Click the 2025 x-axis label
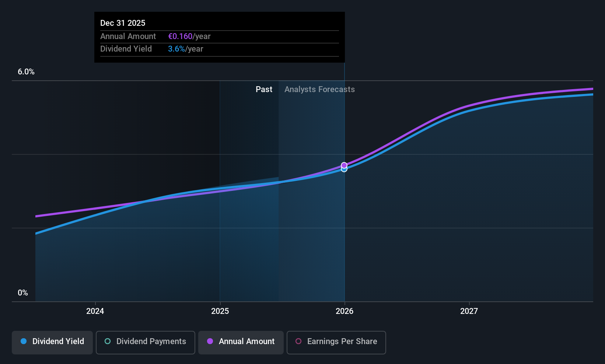Image resolution: width=605 pixels, height=364 pixels. tap(220, 311)
